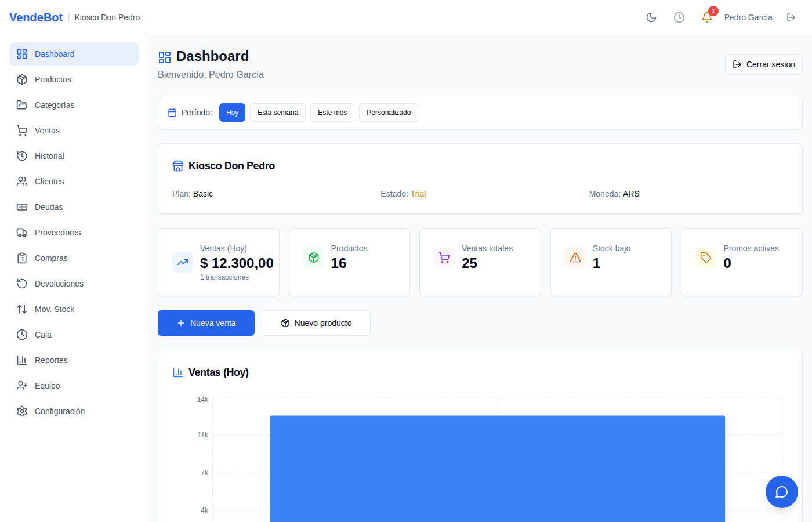Click the Ventas (Hoy) chart heading

click(219, 372)
